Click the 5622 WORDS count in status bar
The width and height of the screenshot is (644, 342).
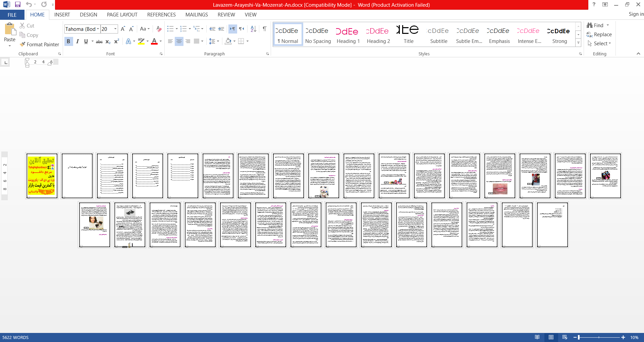(x=15, y=337)
